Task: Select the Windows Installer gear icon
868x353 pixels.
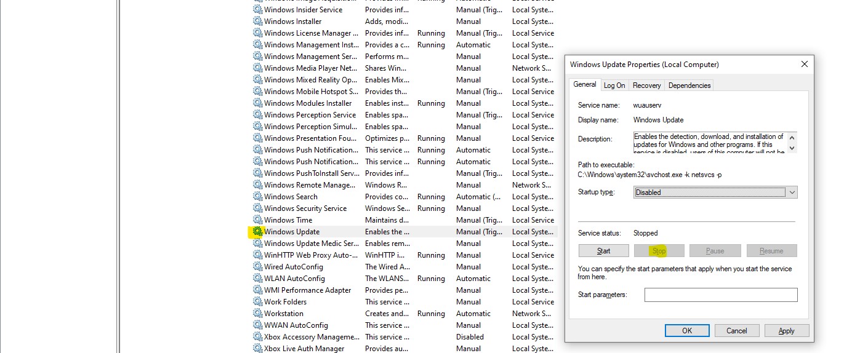Action: pyautogui.click(x=257, y=22)
